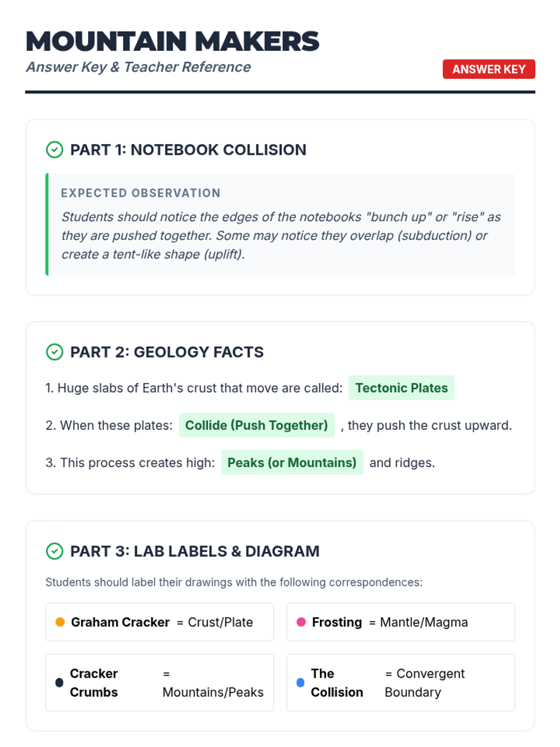This screenshot has width=560, height=747.
Task: Click the Part 1 green checkmark icon
Action: [x=55, y=150]
